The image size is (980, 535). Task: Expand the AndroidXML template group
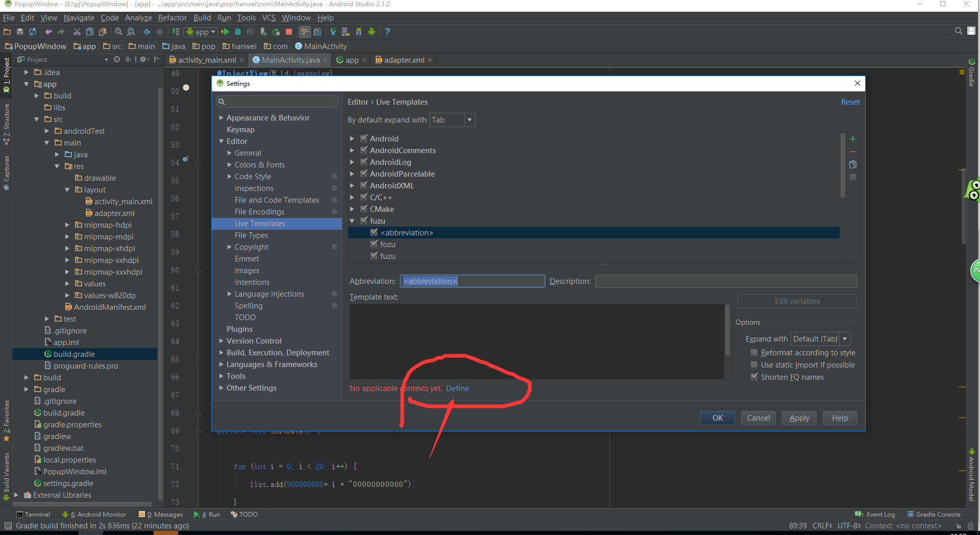tap(352, 186)
